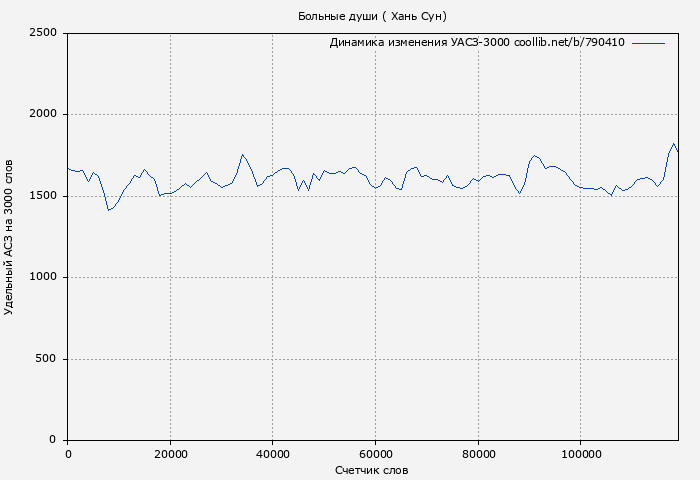Viewport: 700px width, 480px height.
Task: Click the line peak just past 90000 words
Action: point(535,155)
